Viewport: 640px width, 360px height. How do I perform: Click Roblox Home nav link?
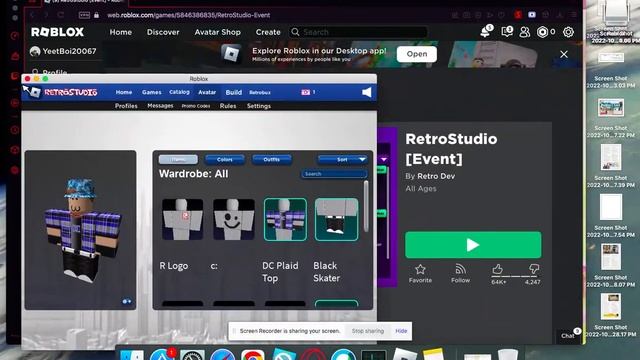(121, 32)
